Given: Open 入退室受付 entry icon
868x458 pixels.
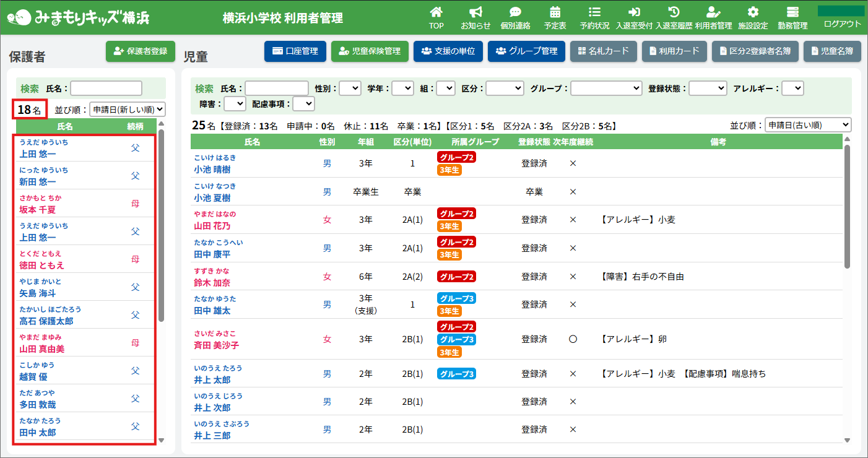Looking at the screenshot, I should (x=634, y=12).
